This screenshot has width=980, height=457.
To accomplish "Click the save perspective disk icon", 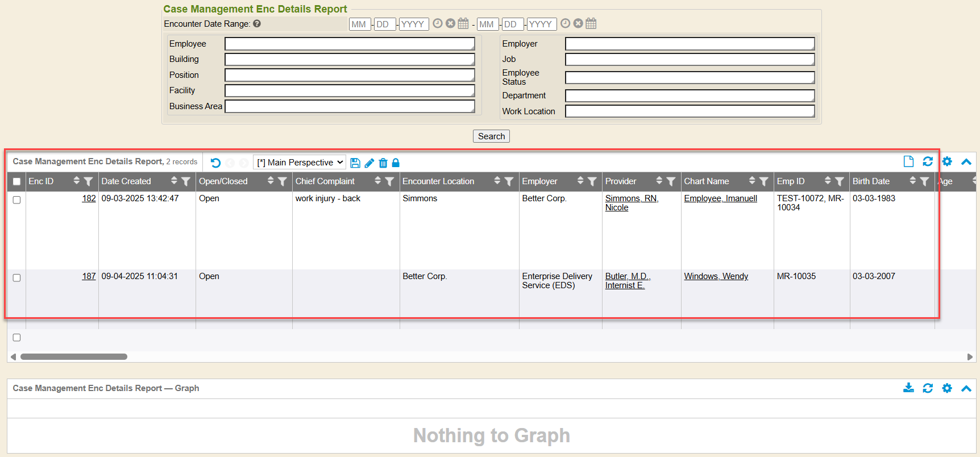I will (355, 163).
